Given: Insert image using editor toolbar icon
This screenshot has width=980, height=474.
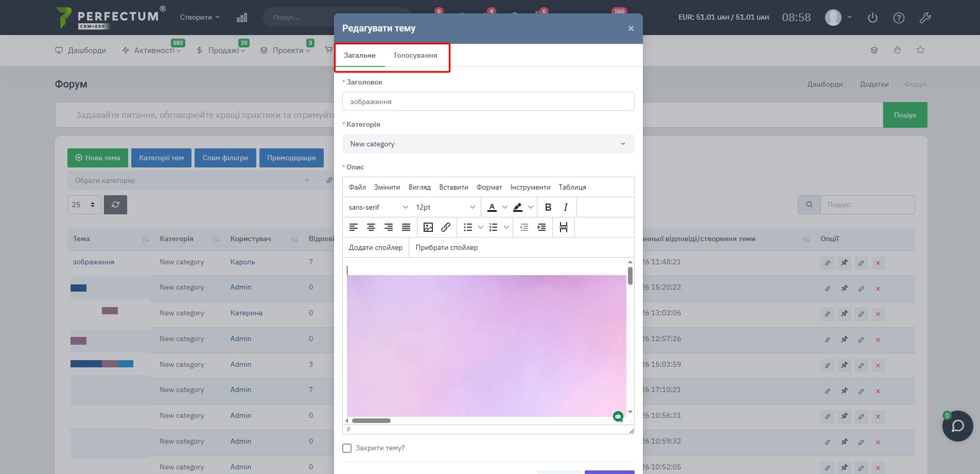Looking at the screenshot, I should (428, 227).
